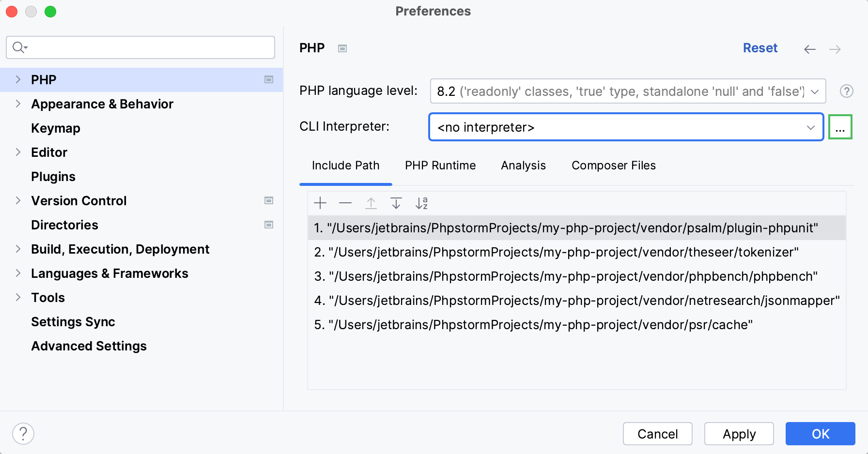Switch to the PHP Runtime tab

click(440, 166)
